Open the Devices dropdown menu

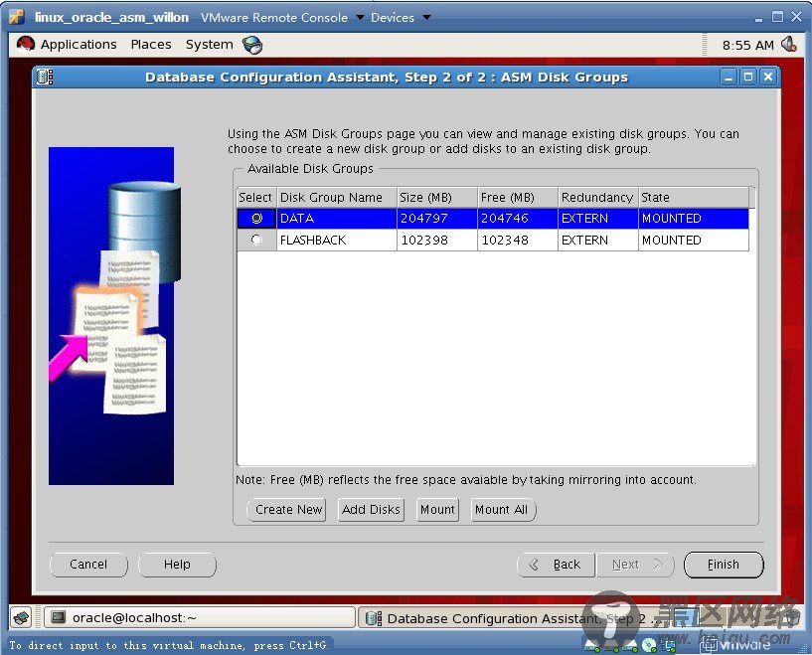click(401, 17)
